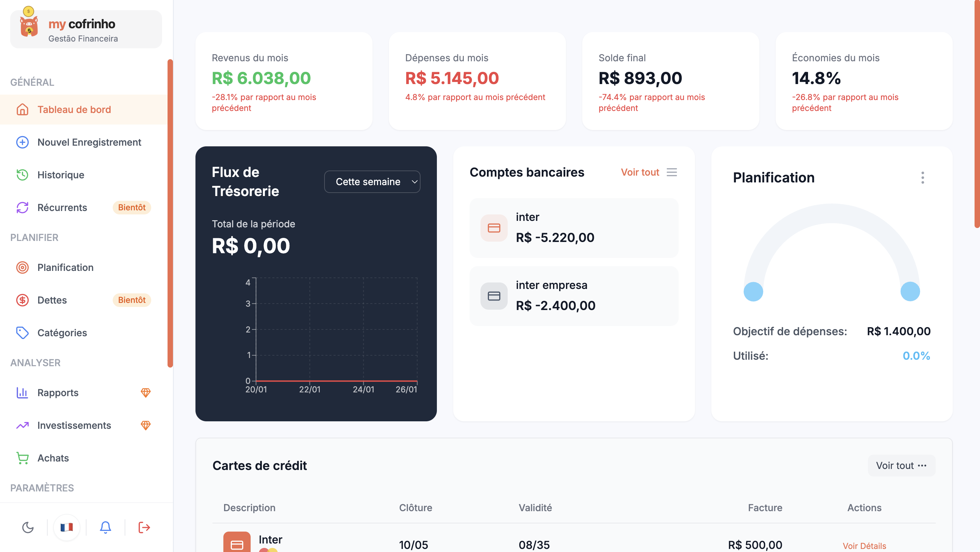The width and height of the screenshot is (980, 552).
Task: Open the Historique sidebar item
Action: [x=61, y=175]
